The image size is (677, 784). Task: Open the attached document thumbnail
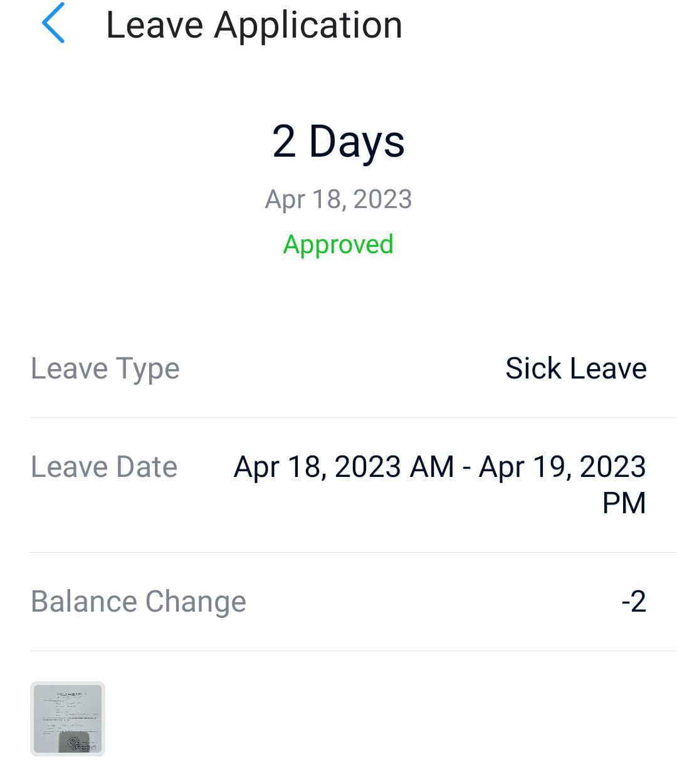pyautogui.click(x=68, y=718)
